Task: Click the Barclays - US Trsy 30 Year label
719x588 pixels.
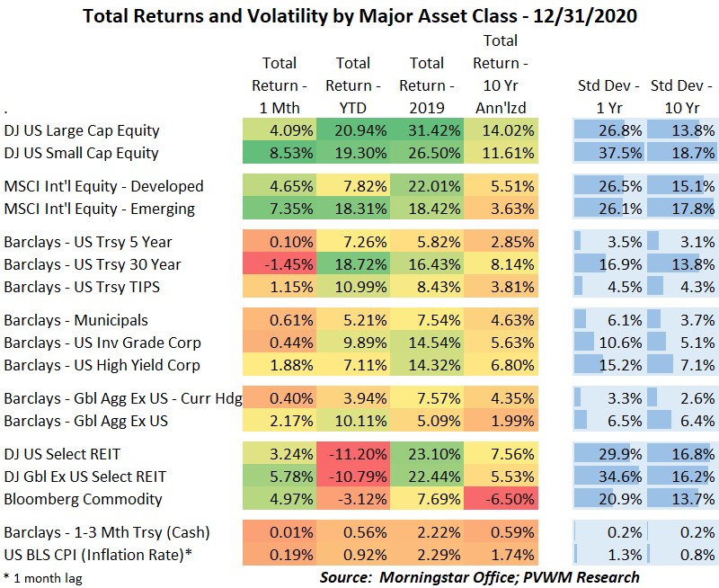Action: 93,264
